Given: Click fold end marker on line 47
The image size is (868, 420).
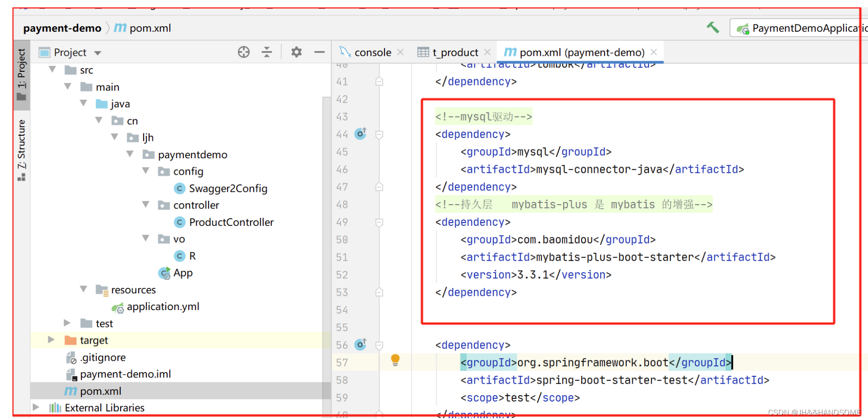Looking at the screenshot, I should (379, 187).
